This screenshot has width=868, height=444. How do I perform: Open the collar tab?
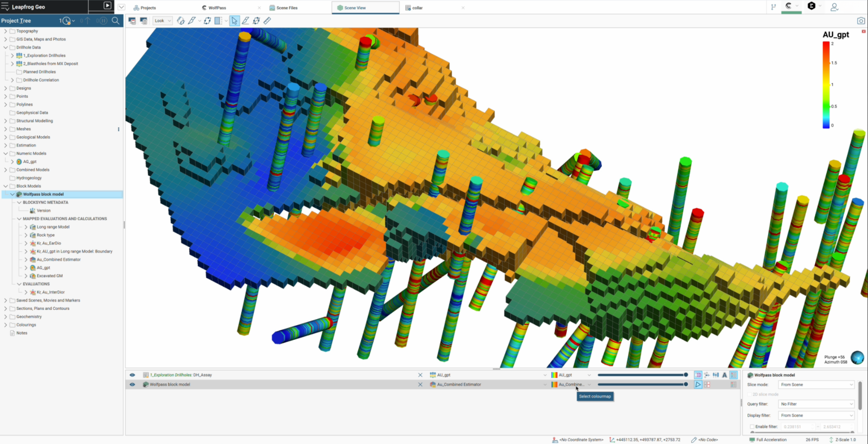(416, 8)
